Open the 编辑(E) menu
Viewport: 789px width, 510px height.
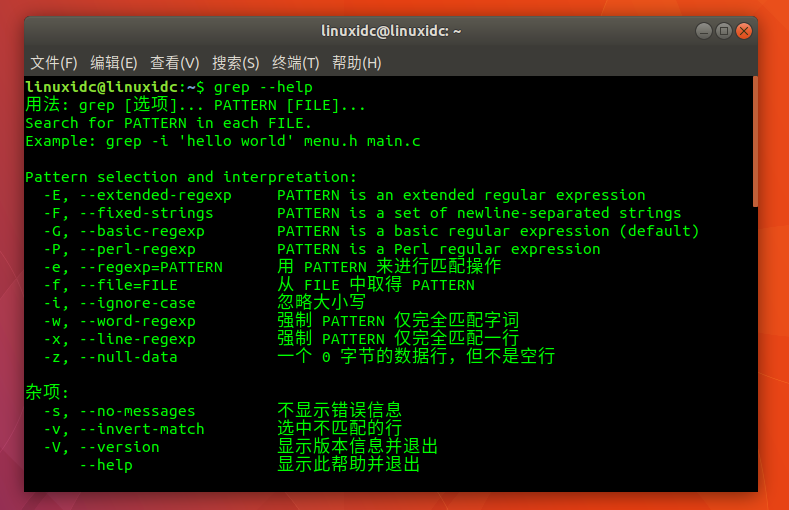pos(114,63)
